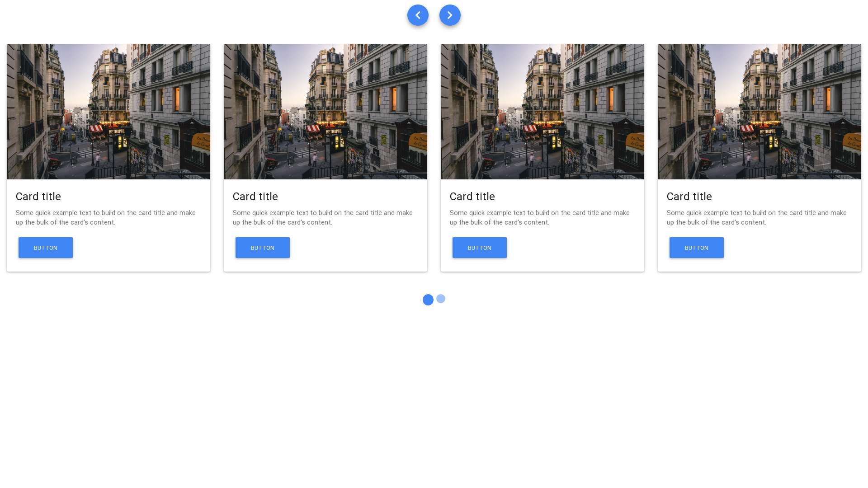Open the first card's street photo

(x=108, y=112)
